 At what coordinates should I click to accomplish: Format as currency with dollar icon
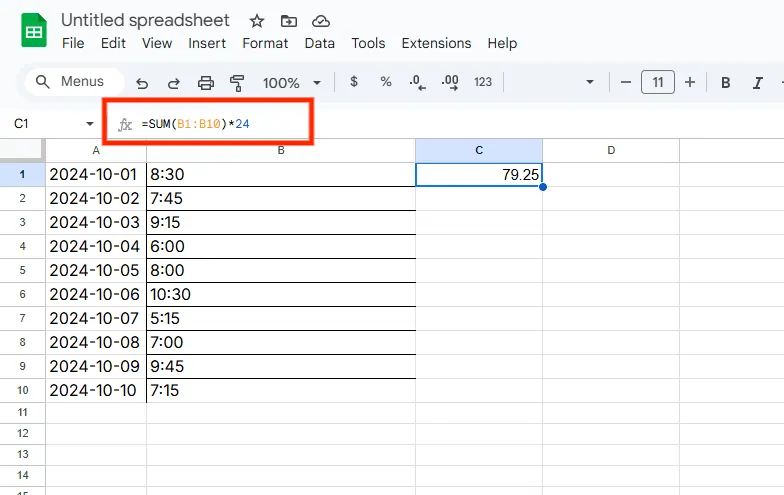pos(354,83)
